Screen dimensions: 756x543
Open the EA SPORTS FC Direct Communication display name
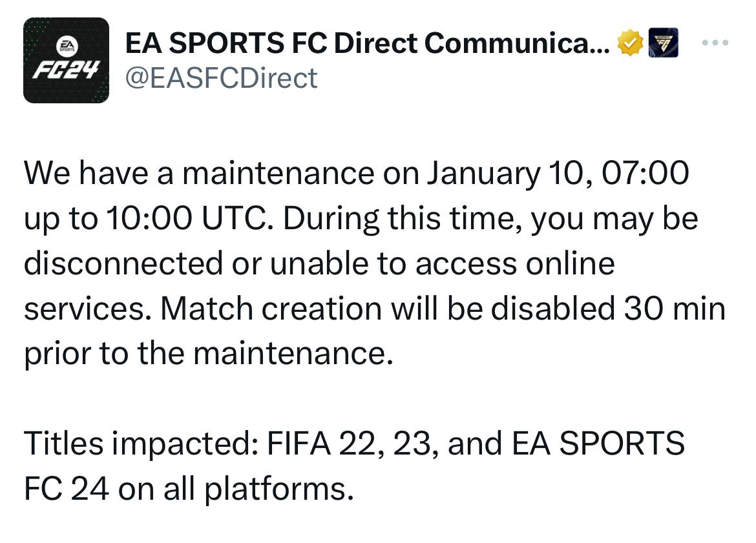(368, 43)
